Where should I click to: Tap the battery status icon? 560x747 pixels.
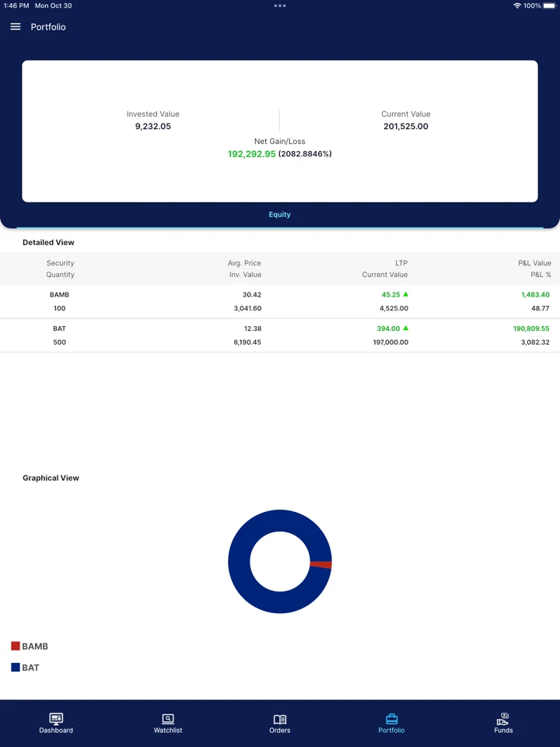(550, 5)
